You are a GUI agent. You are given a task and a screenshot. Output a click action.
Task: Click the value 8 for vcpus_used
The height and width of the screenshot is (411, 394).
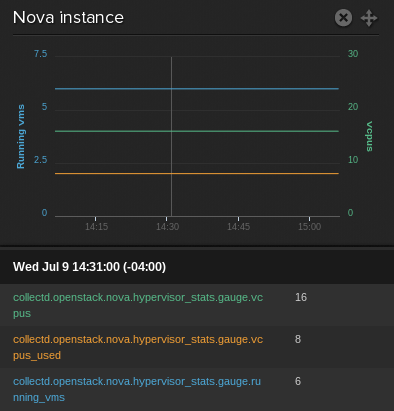pos(298,339)
